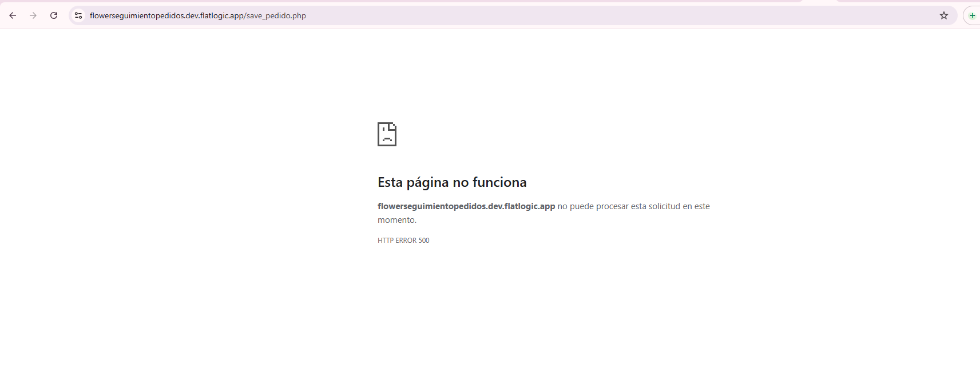This screenshot has height=380, width=980.
Task: Click the flatlogic.app domain in the address bar
Action: point(222,15)
